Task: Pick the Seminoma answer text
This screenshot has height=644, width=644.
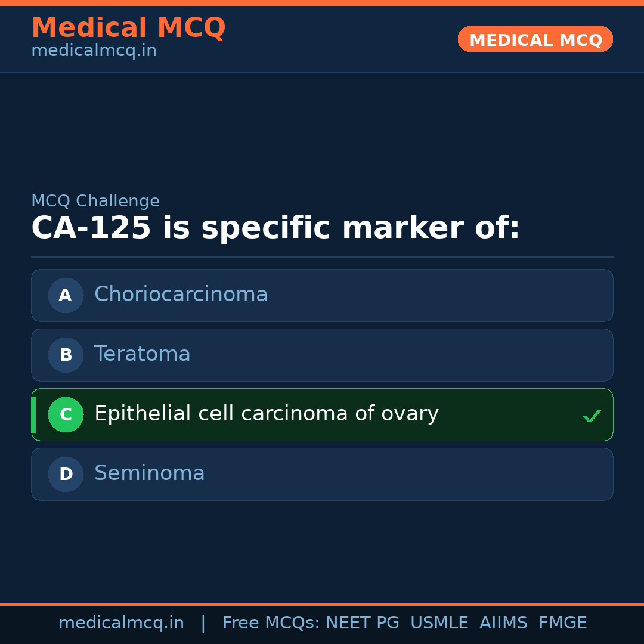Action: pyautogui.click(x=149, y=473)
